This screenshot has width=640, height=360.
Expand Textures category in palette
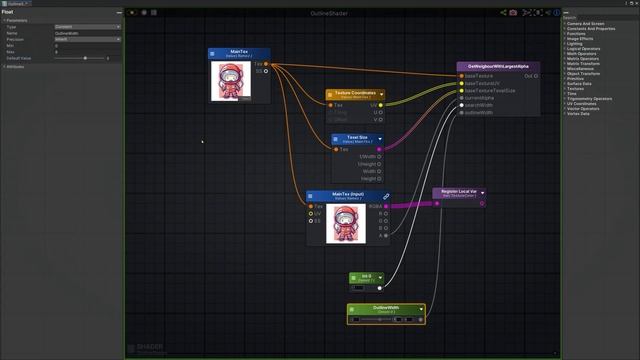(575, 89)
